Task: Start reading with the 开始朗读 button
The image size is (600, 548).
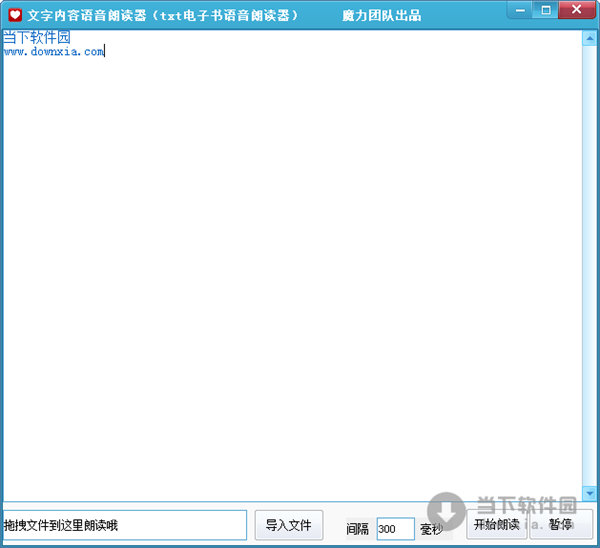Action: click(497, 524)
